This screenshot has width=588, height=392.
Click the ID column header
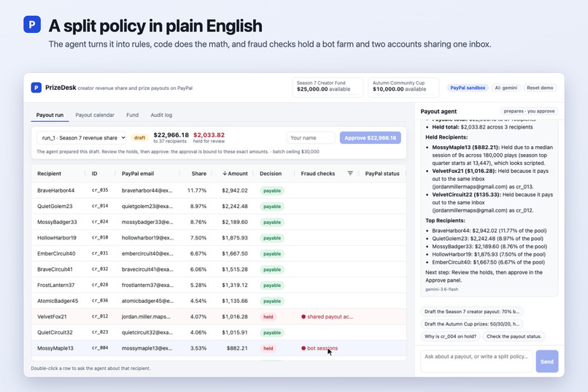pos(95,173)
